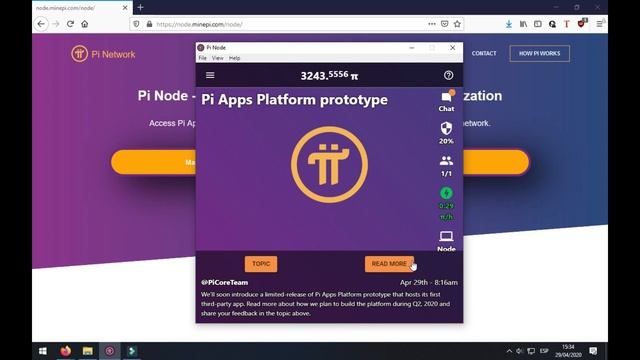Screen dimensions: 640x360
Task: Open tracking protection shield in address bar
Action: (x=136, y=24)
